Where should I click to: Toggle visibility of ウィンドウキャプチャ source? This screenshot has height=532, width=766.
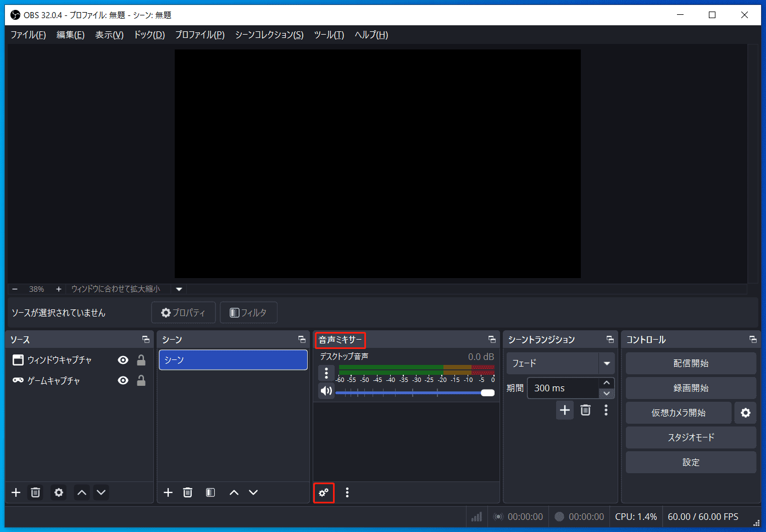click(x=123, y=360)
